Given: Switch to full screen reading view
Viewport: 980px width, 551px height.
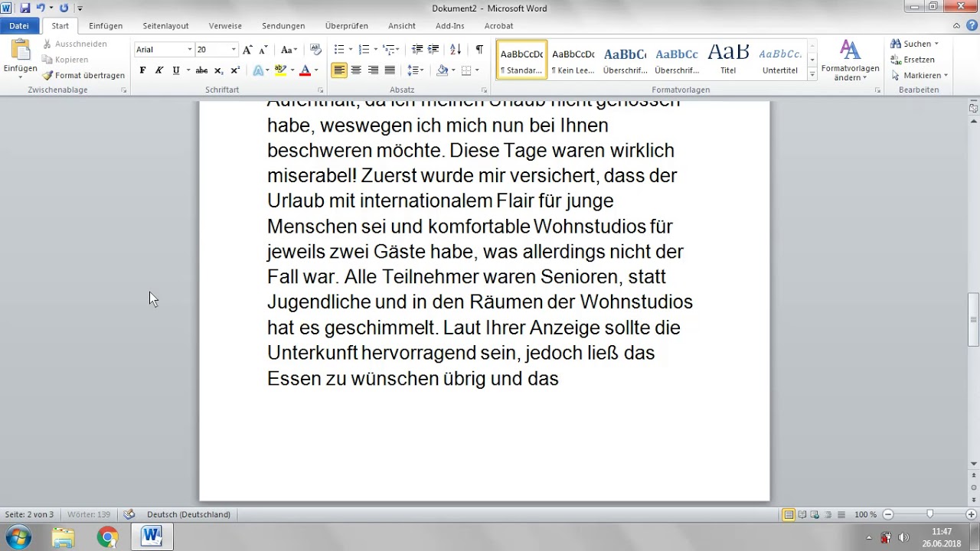Looking at the screenshot, I should (x=802, y=515).
